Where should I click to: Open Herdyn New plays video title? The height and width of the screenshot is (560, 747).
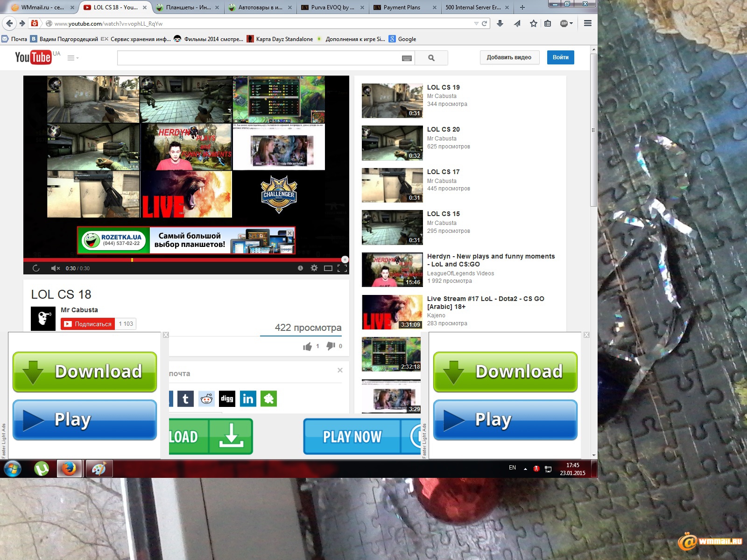click(x=491, y=260)
